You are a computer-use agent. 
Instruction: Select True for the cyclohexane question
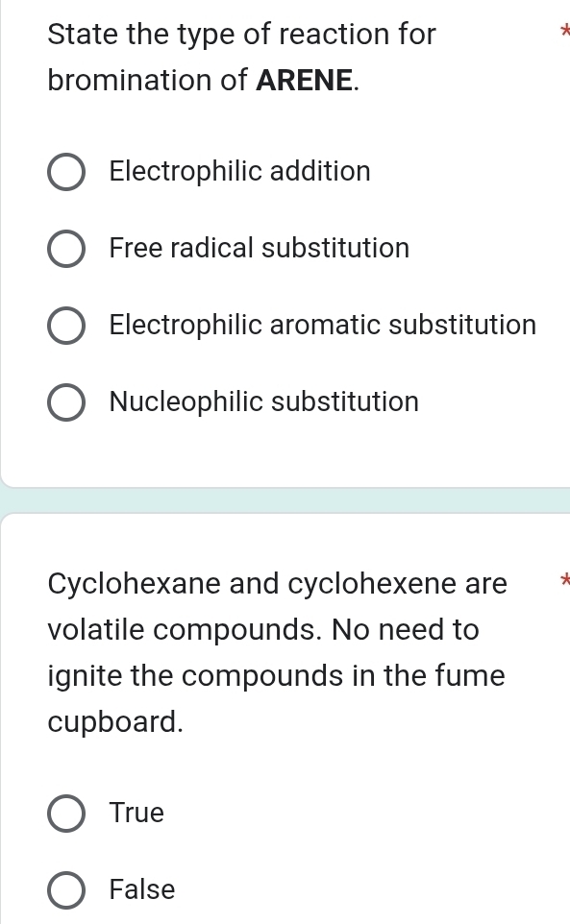[x=65, y=813]
